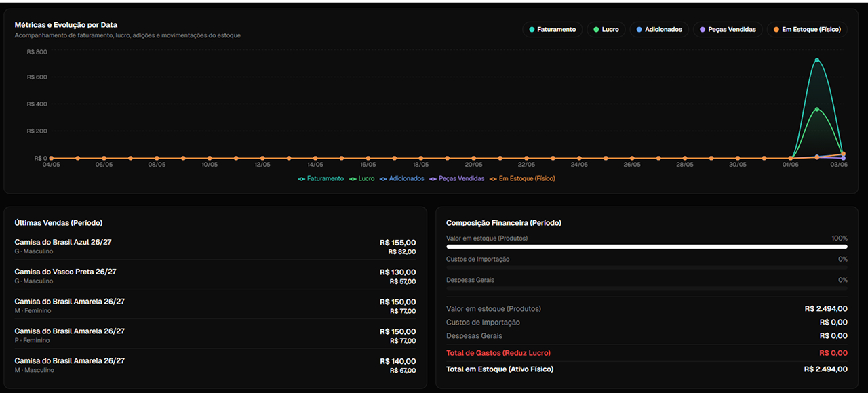Click Total em Estoque (Ativo Físico) label
This screenshot has height=393, width=868.
[500, 369]
